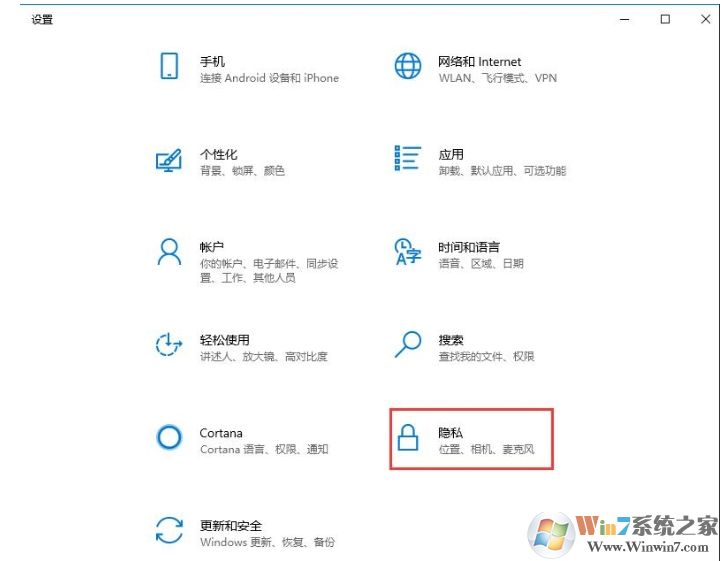Open the 个性化 settings title
This screenshot has height=561, width=725.
[x=218, y=154]
